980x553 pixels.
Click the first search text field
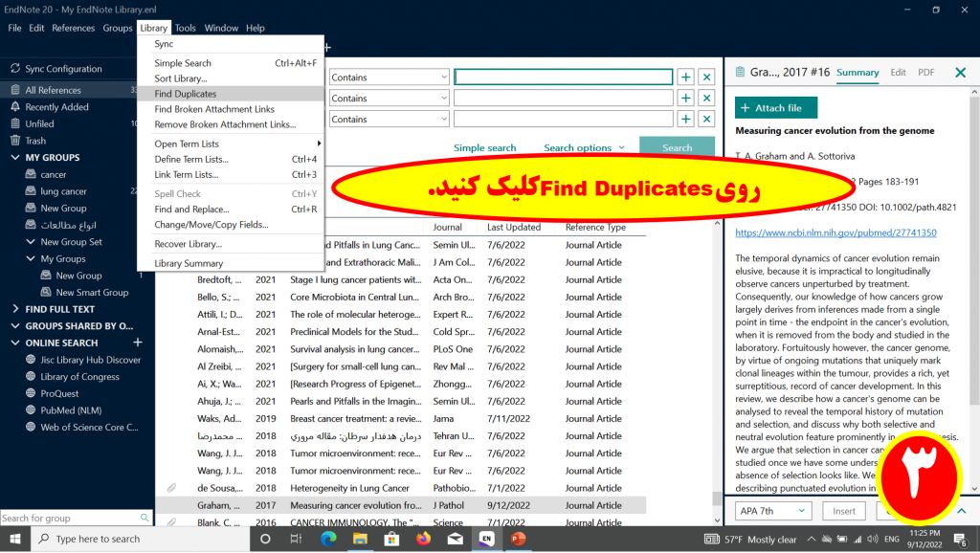pyautogui.click(x=563, y=77)
